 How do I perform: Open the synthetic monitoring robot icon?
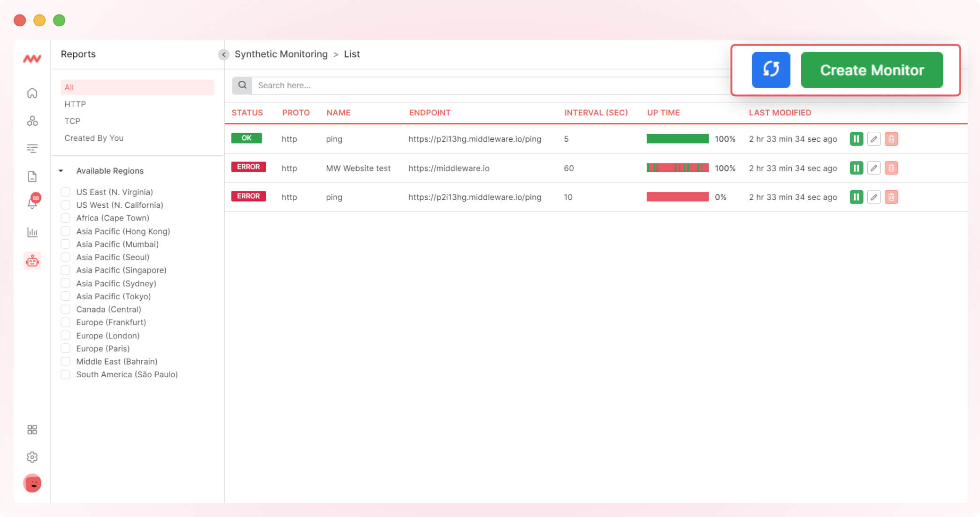[x=32, y=261]
